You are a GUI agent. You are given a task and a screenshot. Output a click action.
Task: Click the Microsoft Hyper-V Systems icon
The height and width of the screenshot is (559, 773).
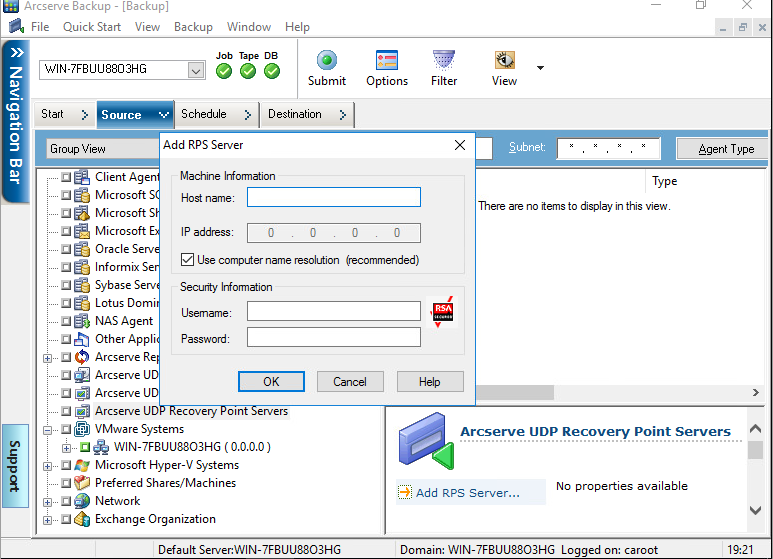82,465
